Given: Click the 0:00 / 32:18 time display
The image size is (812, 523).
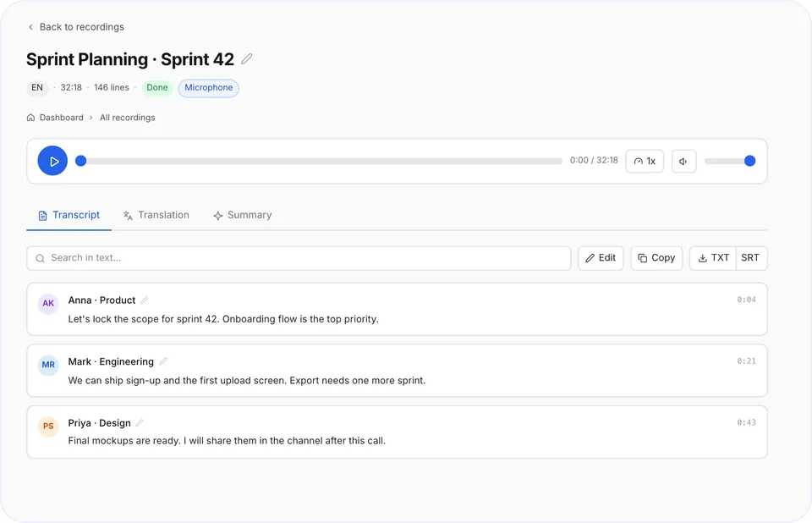Looking at the screenshot, I should (x=594, y=161).
